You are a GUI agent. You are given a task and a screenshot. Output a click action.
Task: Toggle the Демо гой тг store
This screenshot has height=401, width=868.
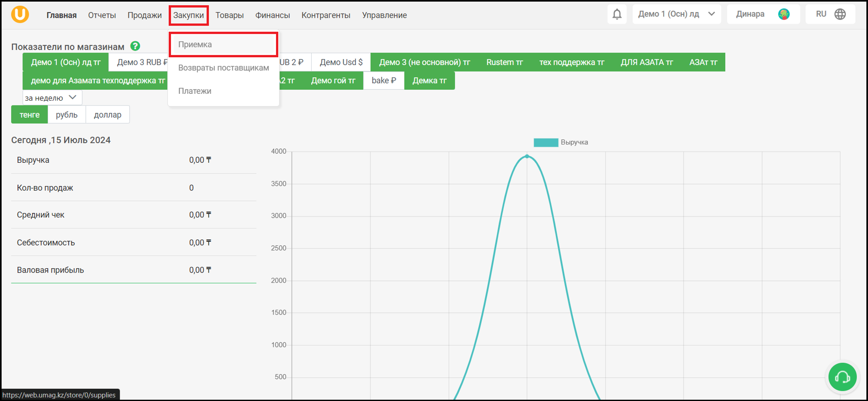pos(333,81)
